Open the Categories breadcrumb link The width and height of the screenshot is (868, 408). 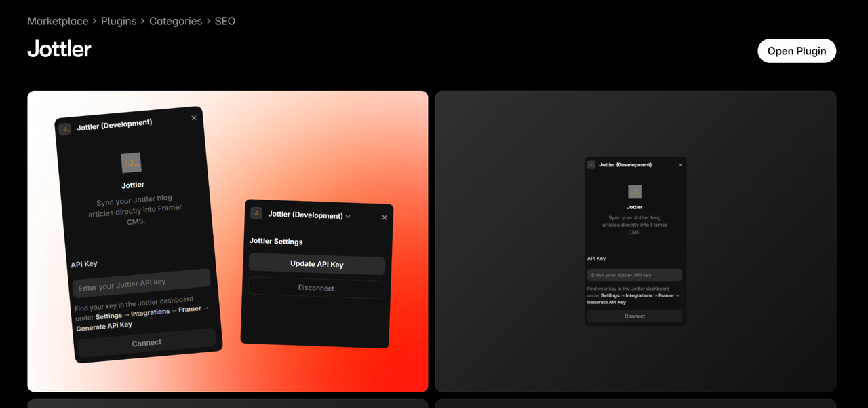[176, 21]
